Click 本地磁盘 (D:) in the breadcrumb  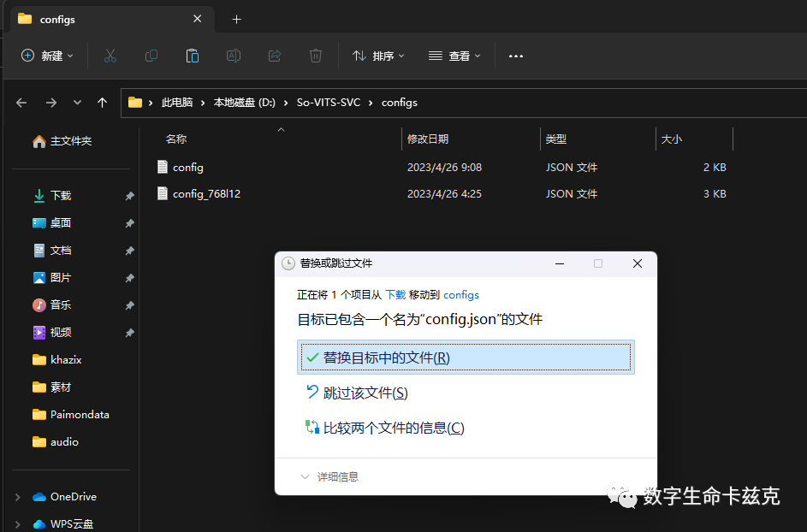point(245,103)
